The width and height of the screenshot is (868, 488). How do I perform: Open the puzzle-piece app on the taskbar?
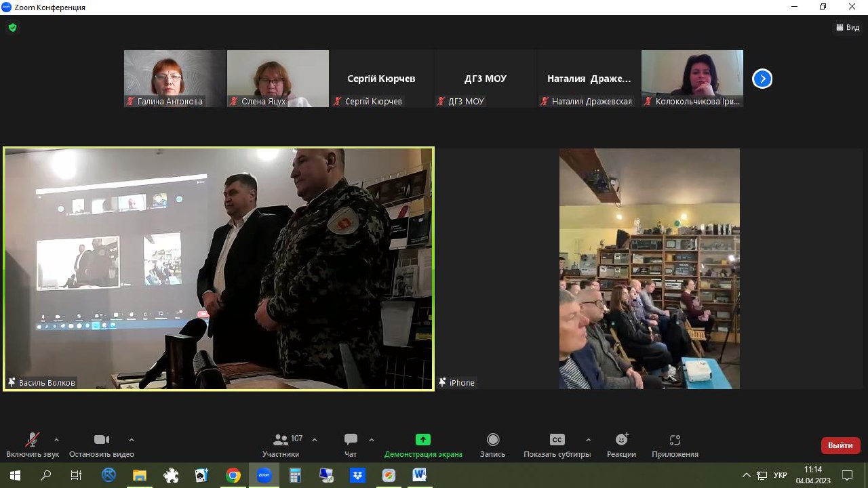point(171,475)
